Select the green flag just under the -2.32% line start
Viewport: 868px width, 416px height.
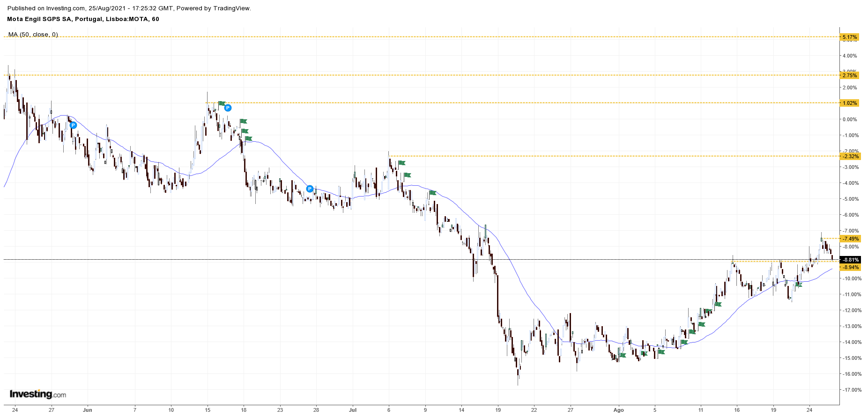(401, 163)
